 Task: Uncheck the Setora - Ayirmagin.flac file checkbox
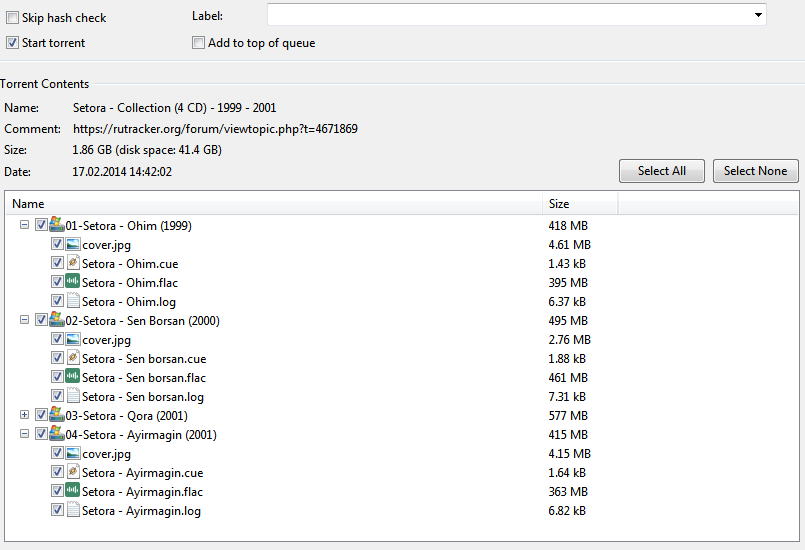tap(57, 491)
